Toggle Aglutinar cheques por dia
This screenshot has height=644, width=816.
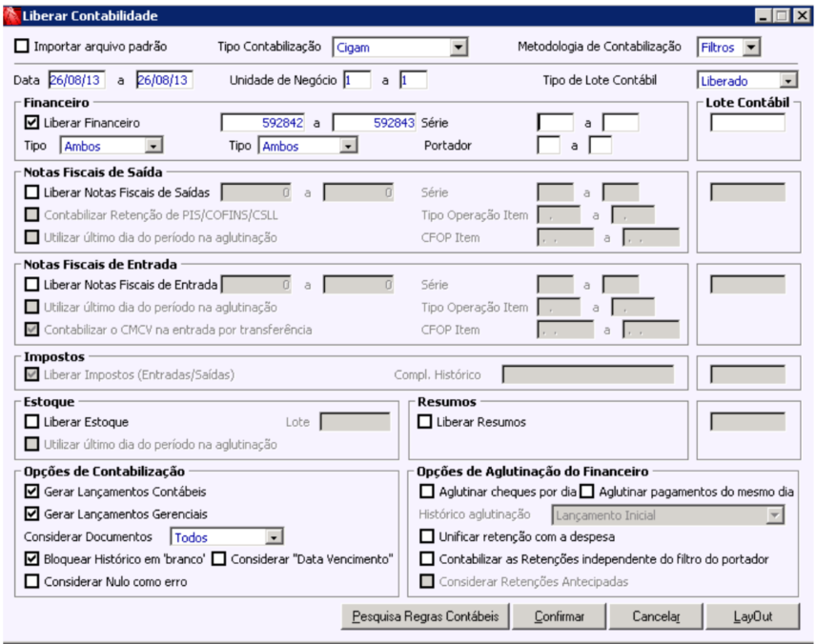pos(427,492)
